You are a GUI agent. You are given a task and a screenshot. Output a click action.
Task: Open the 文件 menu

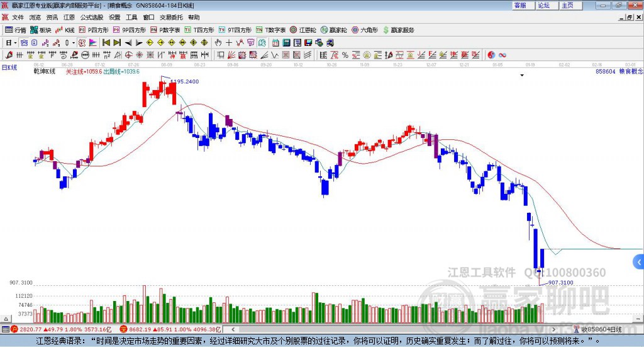point(18,17)
